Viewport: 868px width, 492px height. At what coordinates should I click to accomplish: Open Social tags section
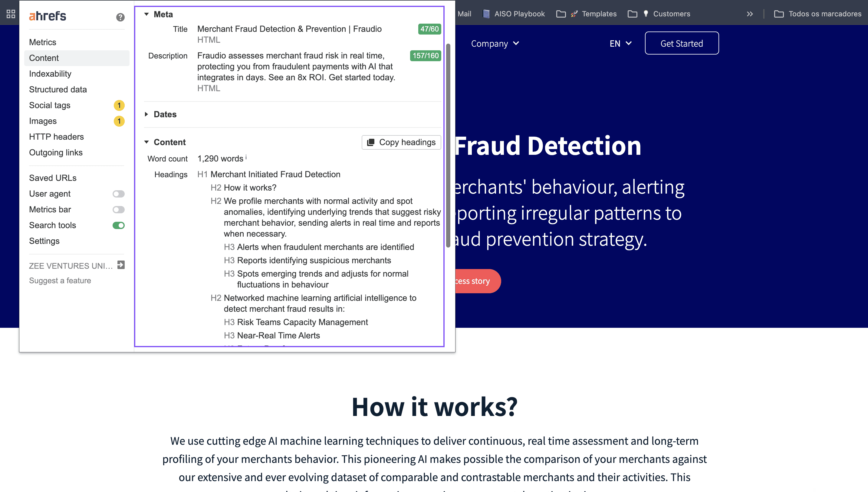click(50, 105)
